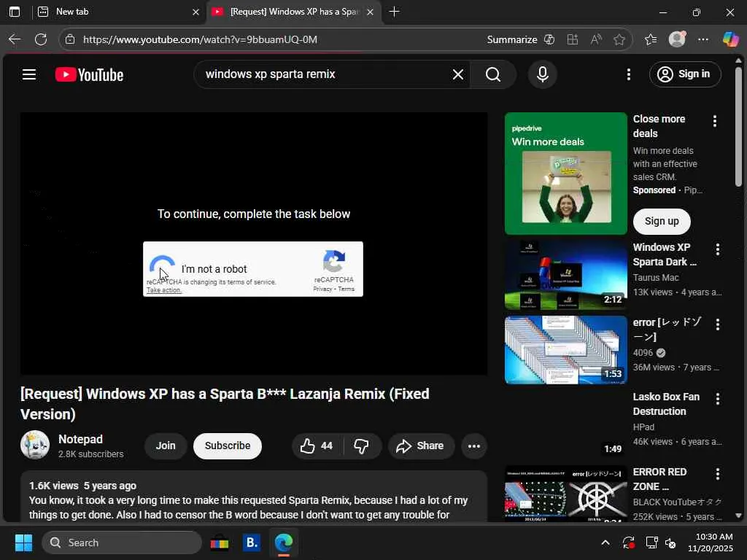Open Booking.com app from taskbar
The width and height of the screenshot is (747, 560).
click(252, 542)
